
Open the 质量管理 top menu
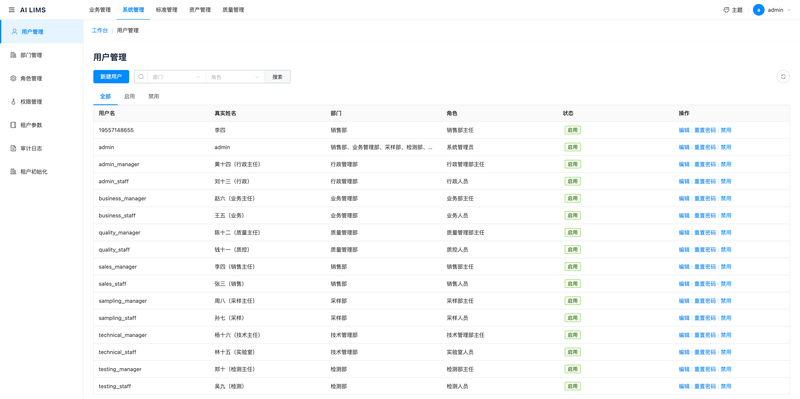(x=233, y=10)
